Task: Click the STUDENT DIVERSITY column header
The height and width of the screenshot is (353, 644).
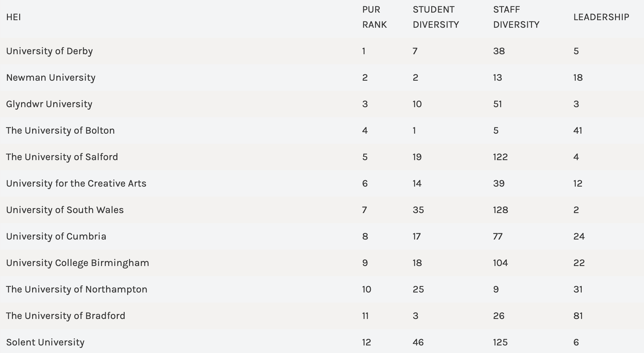Action: 436,17
